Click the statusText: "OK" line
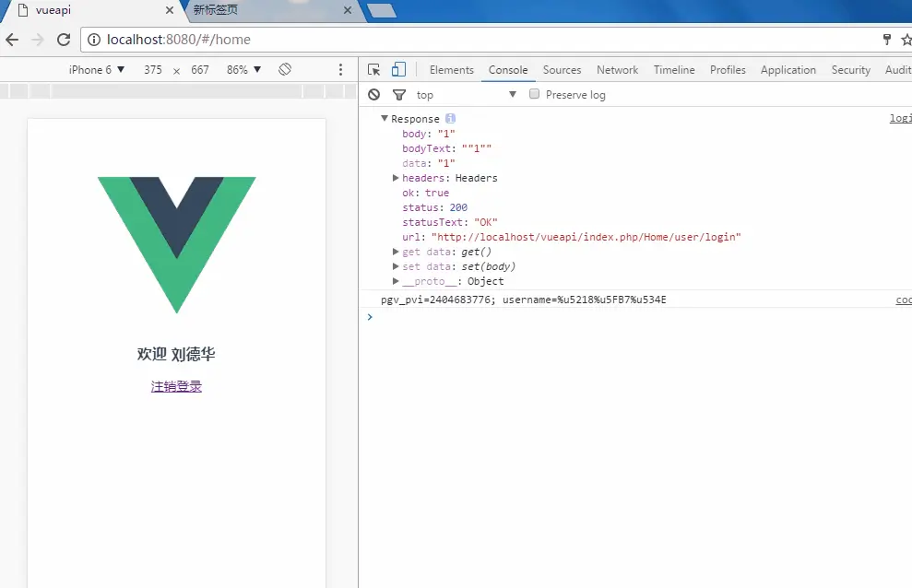Screen dimensions: 912x588 (450, 222)
